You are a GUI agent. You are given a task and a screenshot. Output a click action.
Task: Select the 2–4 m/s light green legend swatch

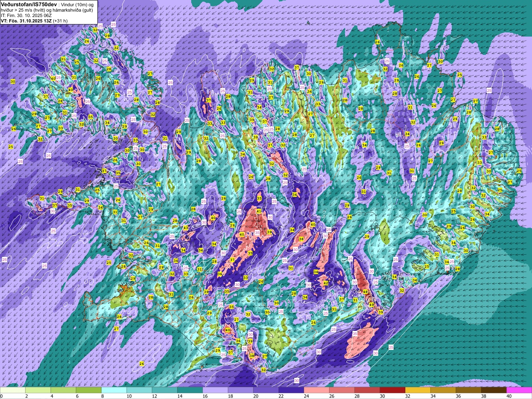coord(38,391)
